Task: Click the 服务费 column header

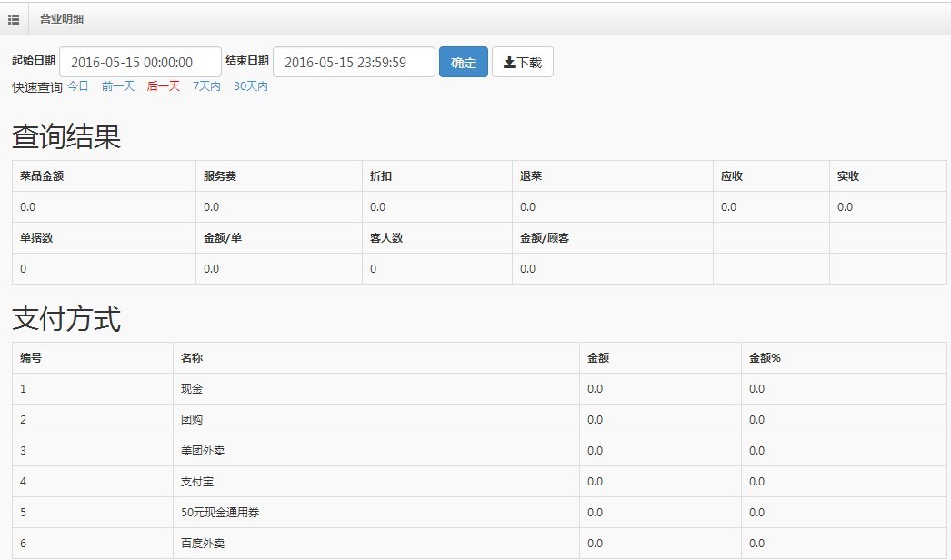Action: click(219, 176)
